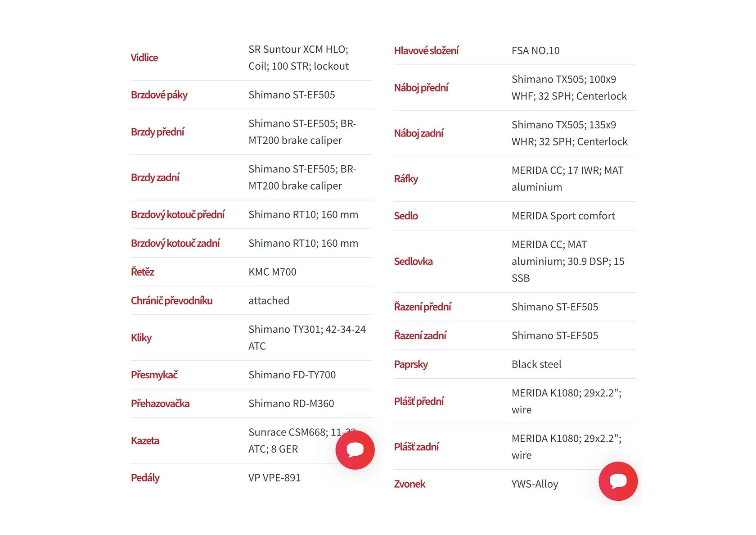Open chat bubble overlapping the Kazeta row

click(355, 450)
